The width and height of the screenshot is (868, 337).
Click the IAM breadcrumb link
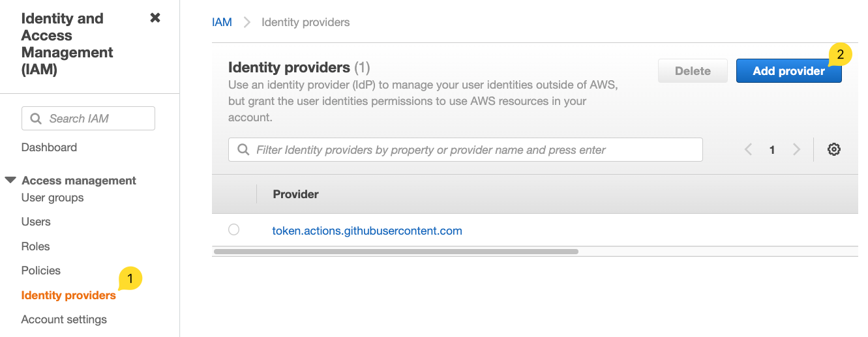(x=222, y=22)
